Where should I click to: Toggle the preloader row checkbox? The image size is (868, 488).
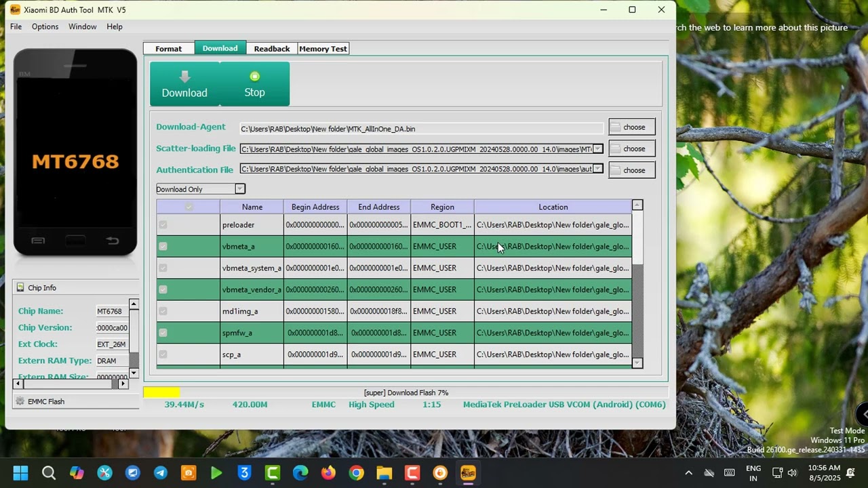point(163,224)
